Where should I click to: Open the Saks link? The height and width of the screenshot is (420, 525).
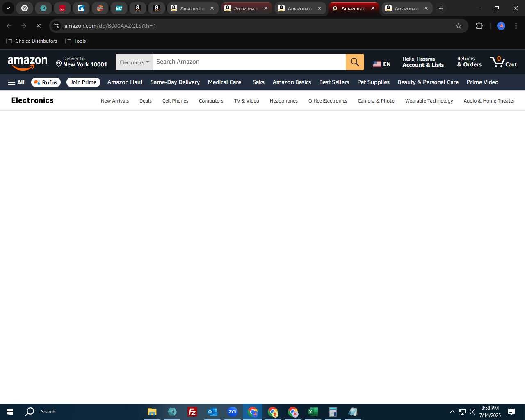[258, 82]
